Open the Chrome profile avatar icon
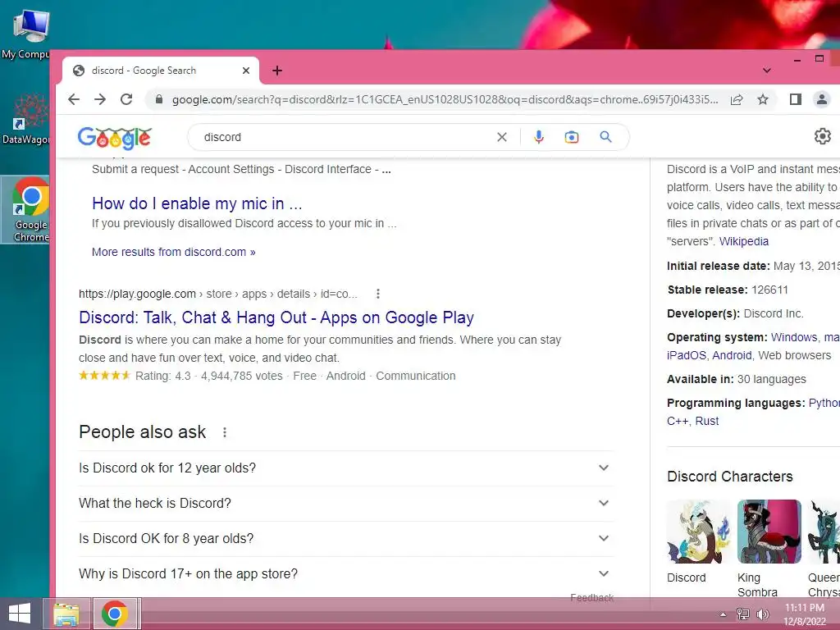This screenshot has width=840, height=630. [821, 99]
